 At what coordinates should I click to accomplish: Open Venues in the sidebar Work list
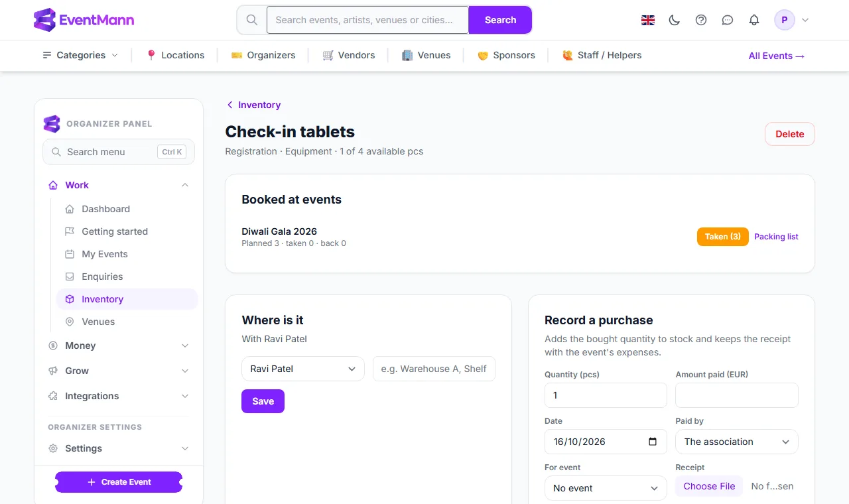(127, 322)
